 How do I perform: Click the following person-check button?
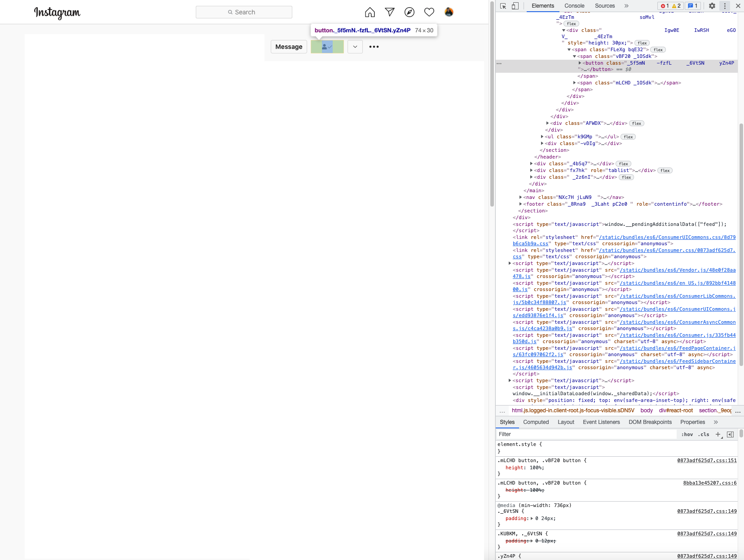coord(327,47)
